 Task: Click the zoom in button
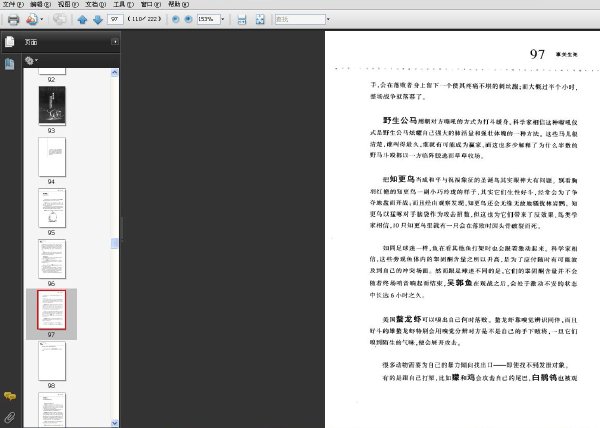coord(188,19)
